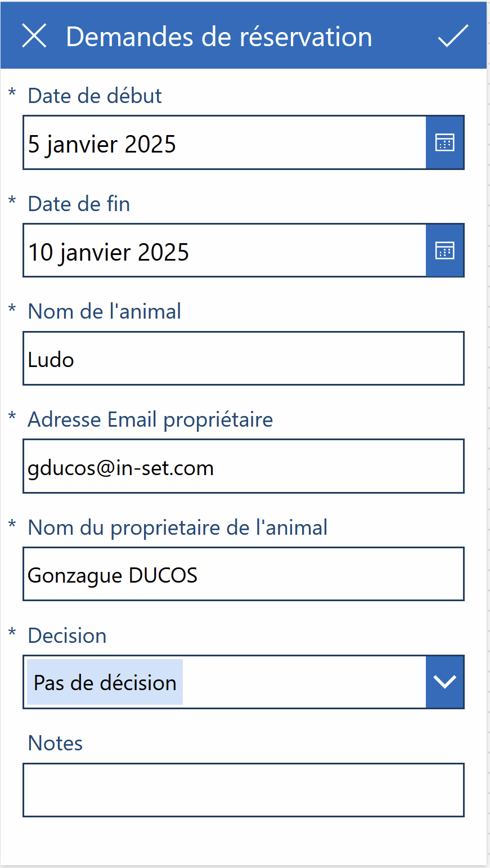Open calendar picker for Date de fin
The width and height of the screenshot is (490, 868).
pyautogui.click(x=445, y=250)
